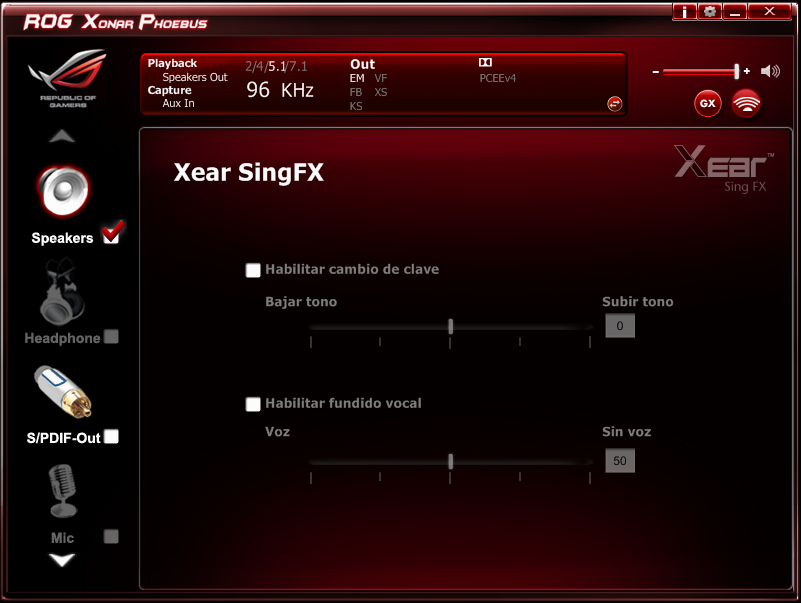Click the Speakers Out playback label

tap(195, 77)
